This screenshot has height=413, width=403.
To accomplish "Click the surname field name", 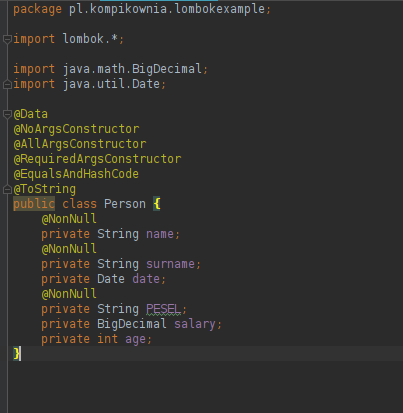I will (170, 264).
